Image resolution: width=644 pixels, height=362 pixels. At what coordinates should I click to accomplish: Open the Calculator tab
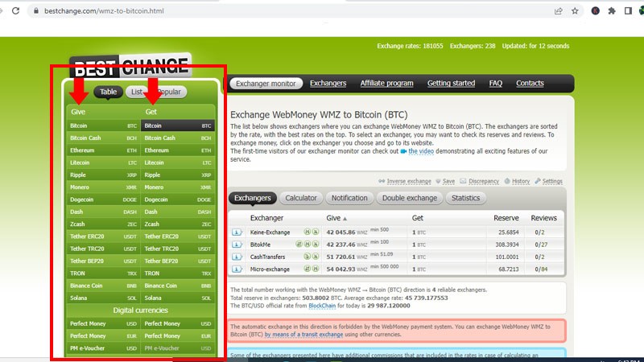click(x=300, y=198)
